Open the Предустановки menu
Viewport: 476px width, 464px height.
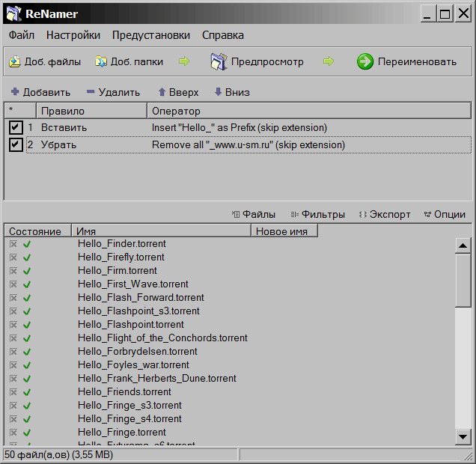pyautogui.click(x=150, y=35)
